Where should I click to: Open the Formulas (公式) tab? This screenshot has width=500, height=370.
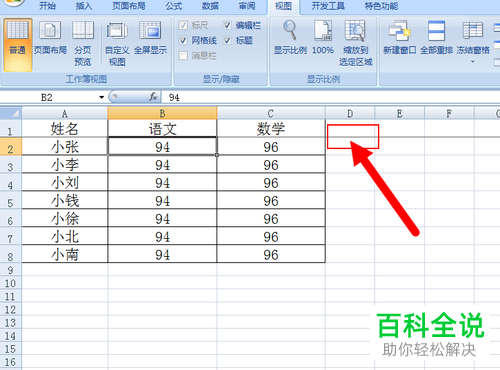[174, 6]
